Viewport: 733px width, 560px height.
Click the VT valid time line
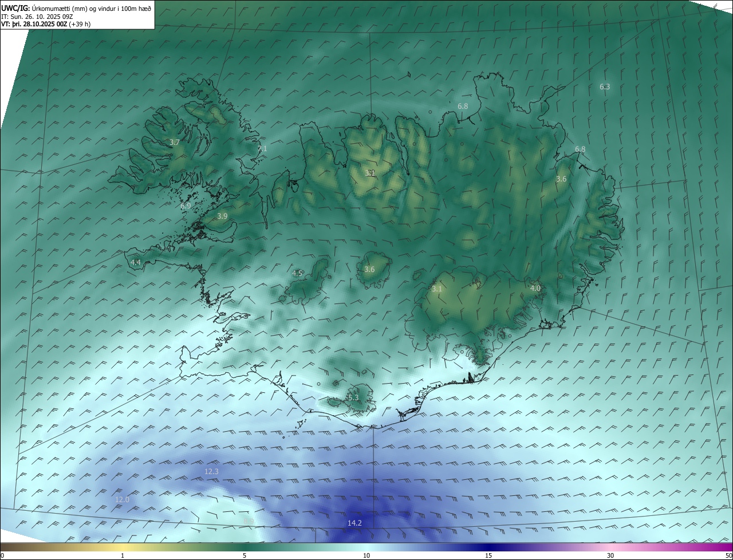point(45,24)
